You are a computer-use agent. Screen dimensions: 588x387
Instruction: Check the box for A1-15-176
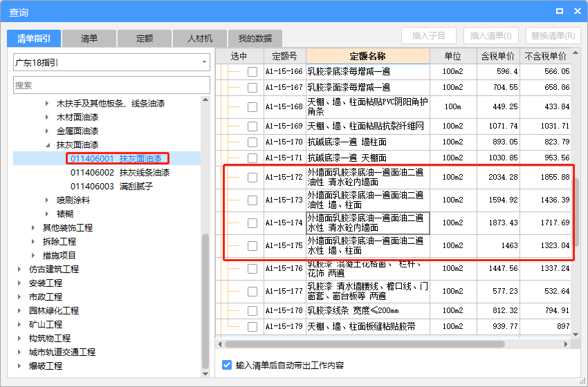pos(252,269)
